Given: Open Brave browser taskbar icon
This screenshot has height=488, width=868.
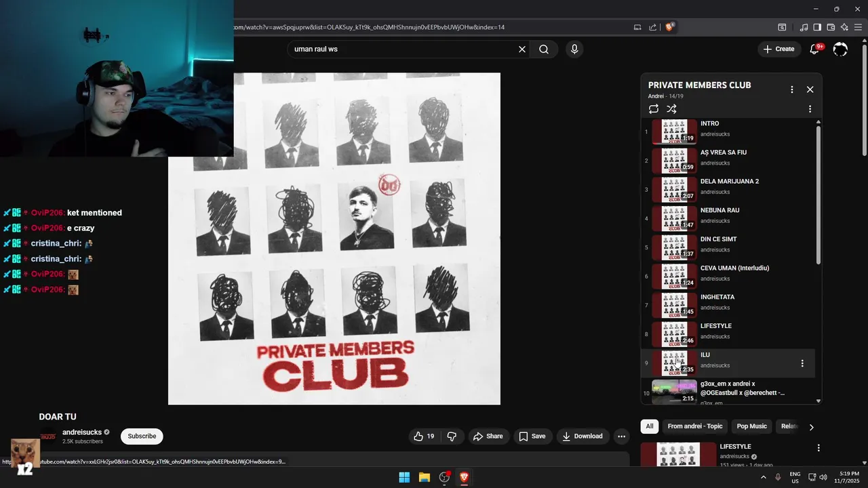Looking at the screenshot, I should pyautogui.click(x=465, y=477).
